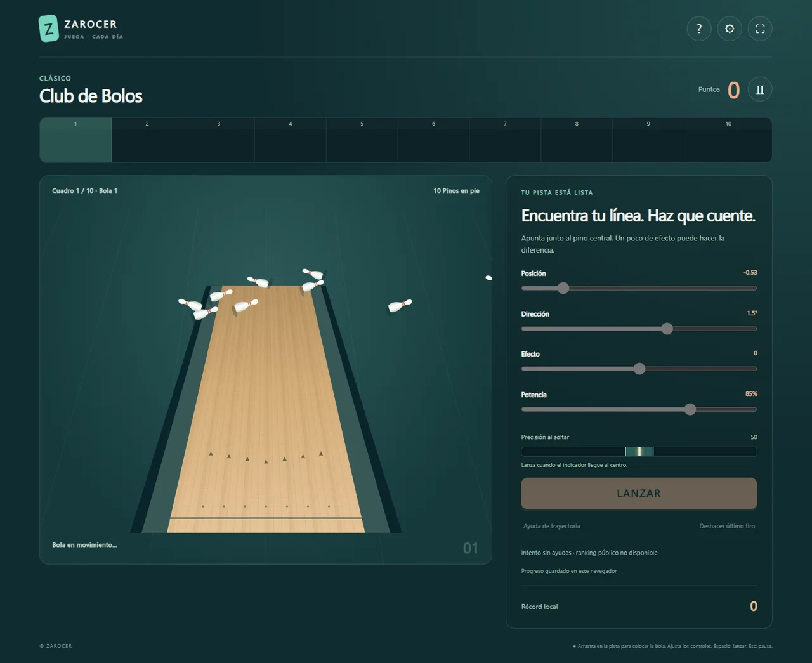Screen dimensions: 812x663
Task: Click the '10 Pinos en pie' text
Action: 456,190
